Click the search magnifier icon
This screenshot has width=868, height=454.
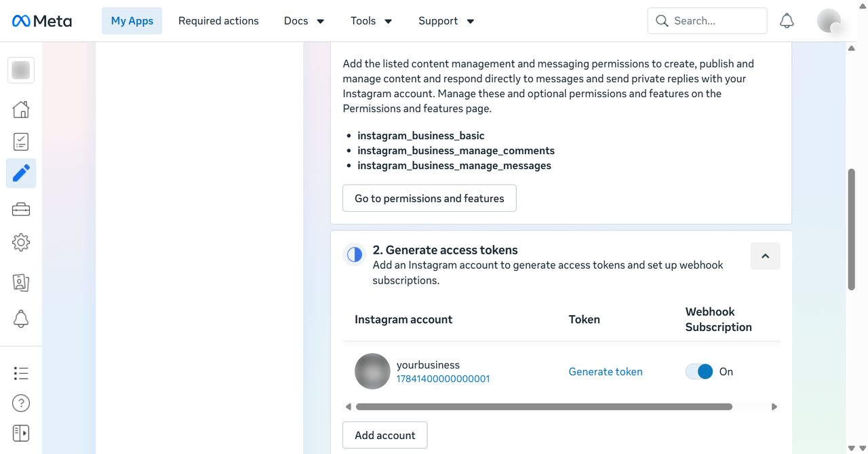click(x=662, y=21)
